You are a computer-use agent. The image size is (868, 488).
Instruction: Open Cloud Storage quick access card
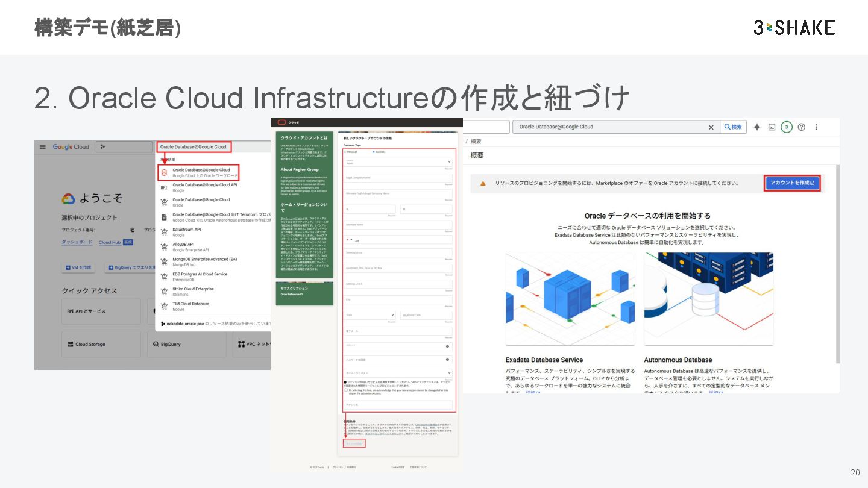tap(101, 344)
